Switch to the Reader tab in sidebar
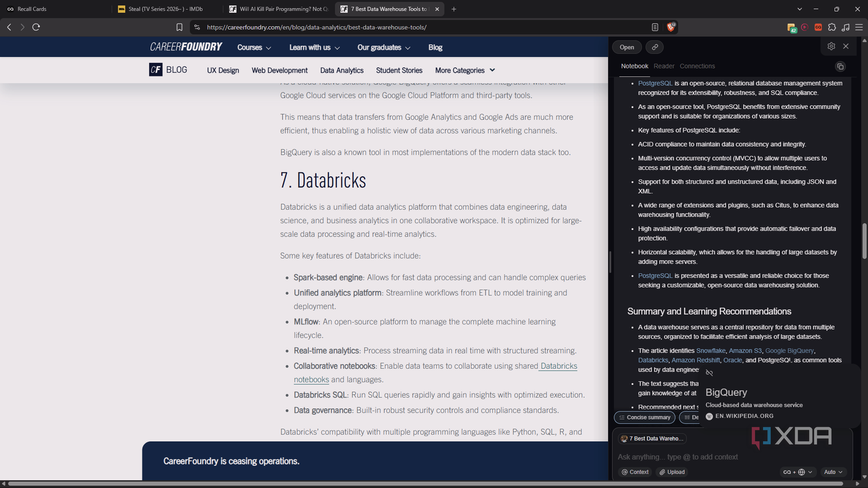 click(x=664, y=66)
